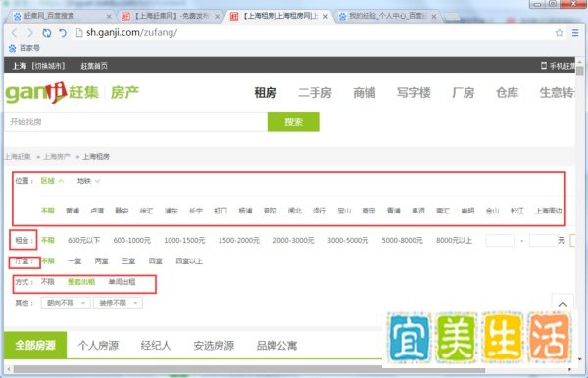Collapse the 区域 location expander
Screen dimensions: 588x378
[x=52, y=181]
